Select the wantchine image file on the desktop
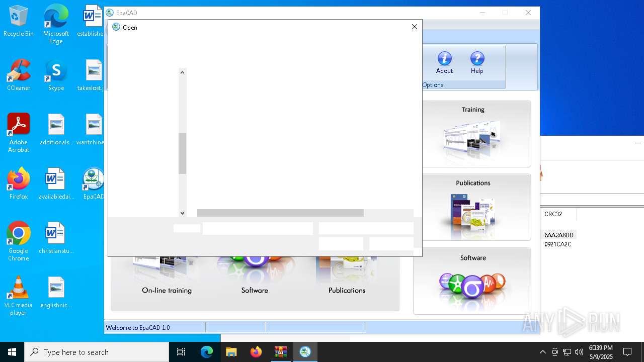 click(x=91, y=130)
